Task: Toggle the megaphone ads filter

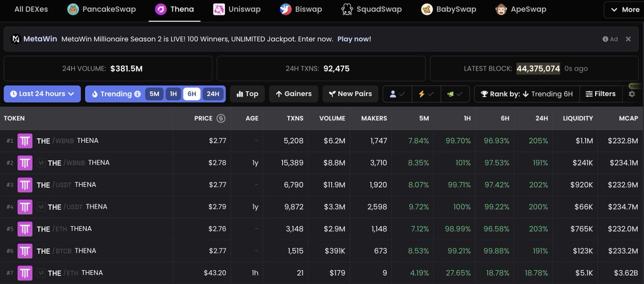Action: (455, 94)
